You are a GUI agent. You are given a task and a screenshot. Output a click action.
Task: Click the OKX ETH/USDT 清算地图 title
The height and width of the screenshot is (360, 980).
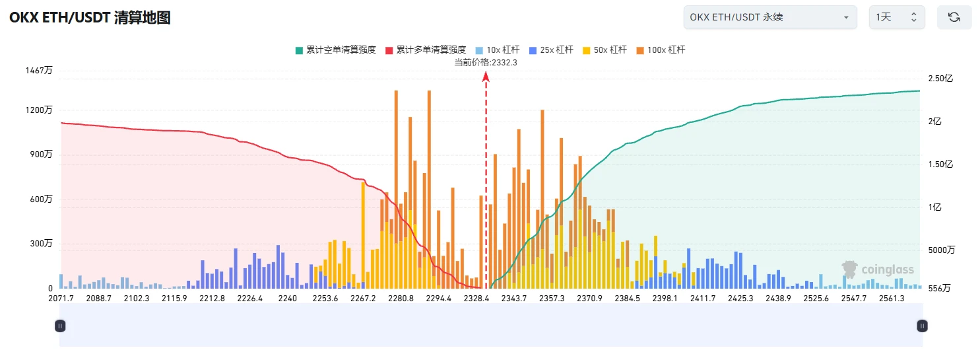point(90,18)
